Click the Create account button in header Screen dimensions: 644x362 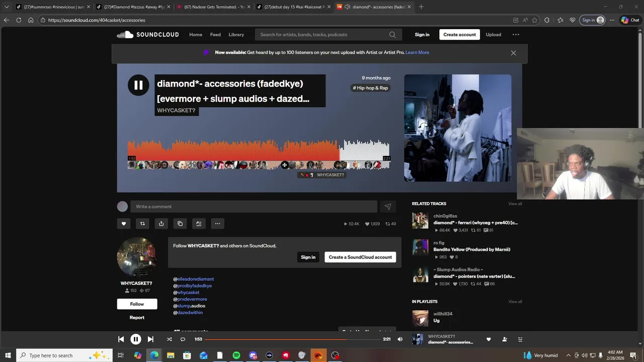pos(459,35)
